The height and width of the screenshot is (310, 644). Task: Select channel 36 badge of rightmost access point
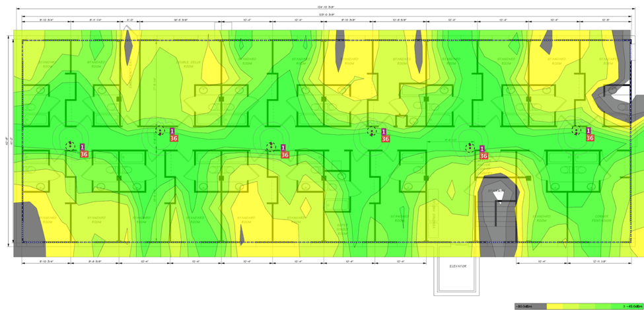coord(590,139)
